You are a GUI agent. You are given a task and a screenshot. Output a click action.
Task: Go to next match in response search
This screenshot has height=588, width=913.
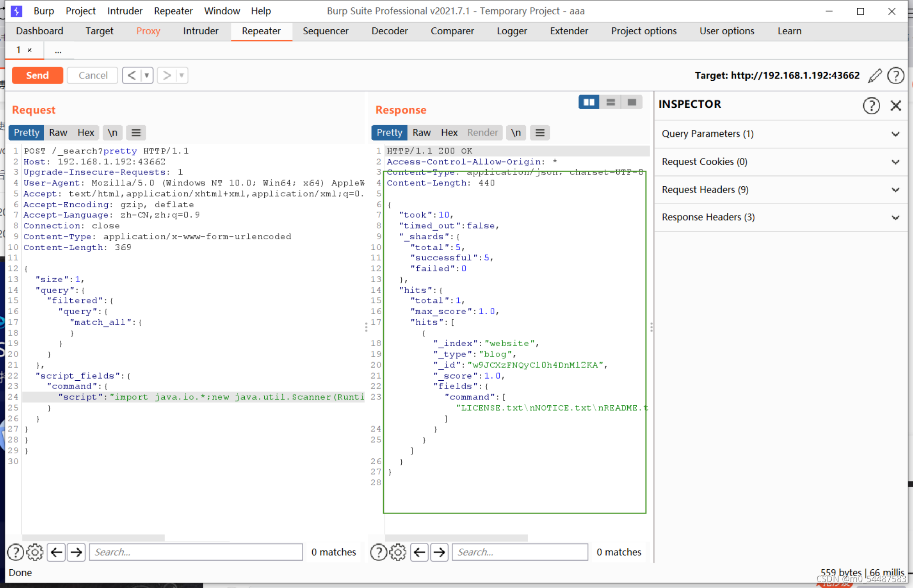click(439, 552)
